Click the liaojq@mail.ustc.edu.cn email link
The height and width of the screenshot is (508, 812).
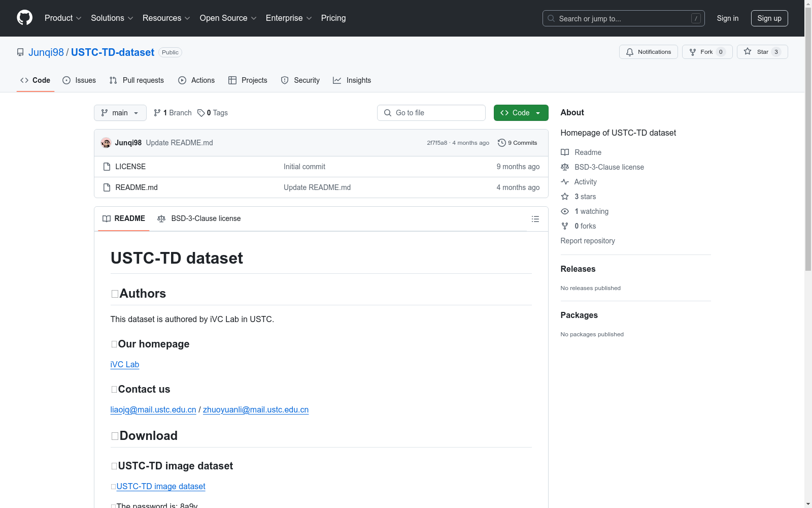click(x=153, y=409)
